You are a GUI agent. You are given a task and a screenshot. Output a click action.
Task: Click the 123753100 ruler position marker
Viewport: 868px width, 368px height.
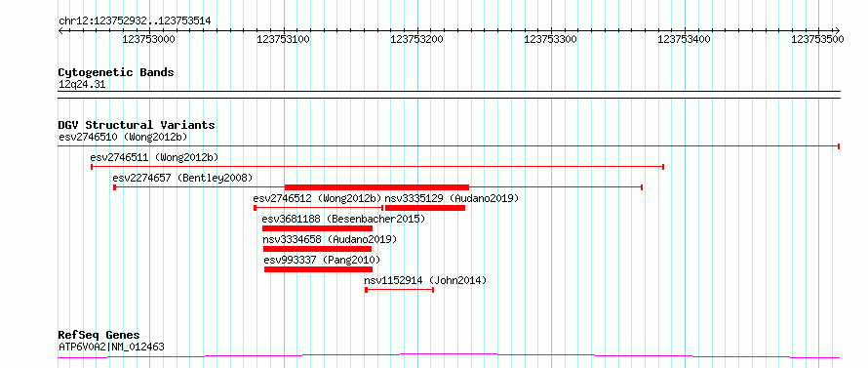pyautogui.click(x=284, y=39)
